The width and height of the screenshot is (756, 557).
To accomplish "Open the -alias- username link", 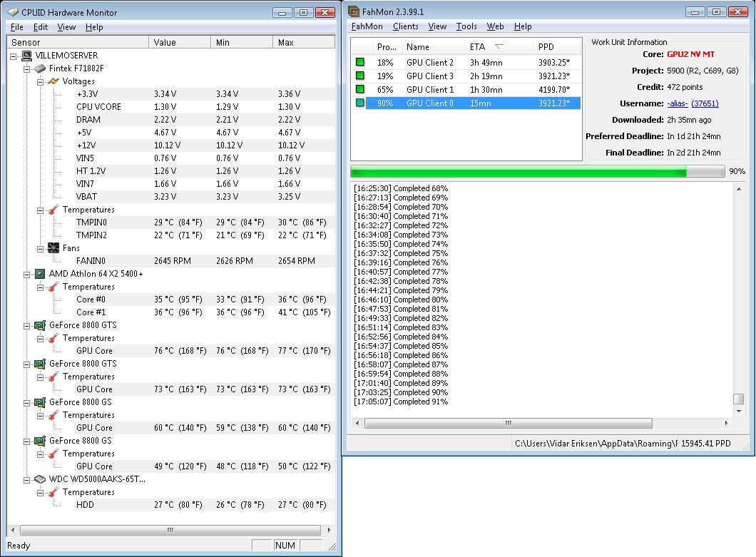I will point(678,103).
